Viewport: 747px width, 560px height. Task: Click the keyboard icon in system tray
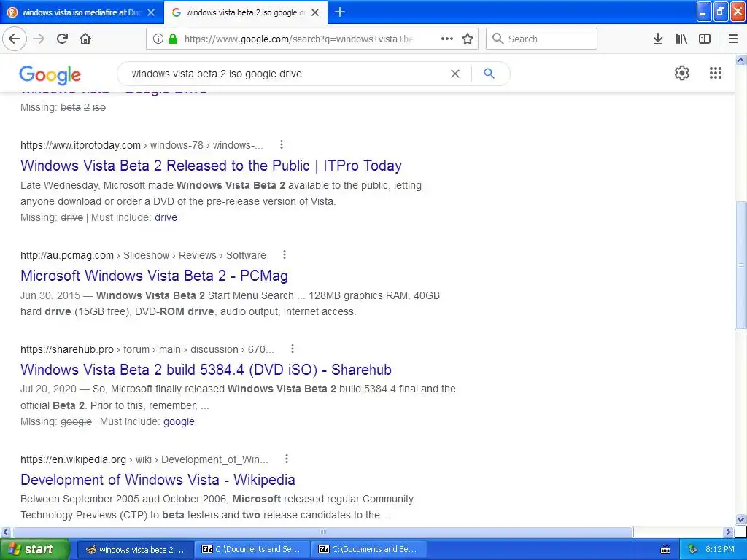665,550
